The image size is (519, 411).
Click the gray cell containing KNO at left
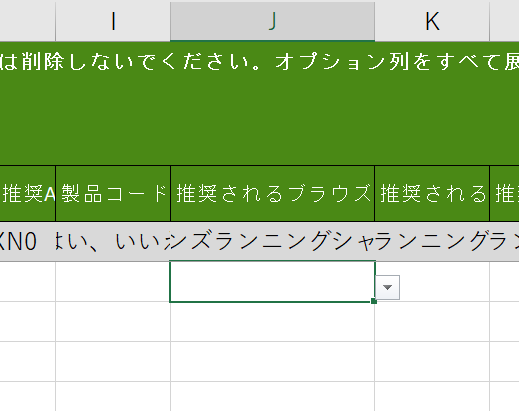(28, 242)
